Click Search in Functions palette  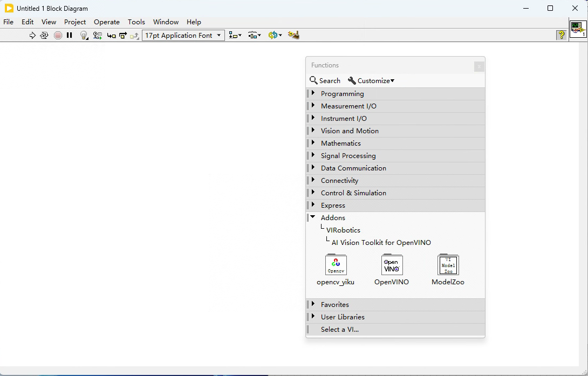(x=325, y=81)
